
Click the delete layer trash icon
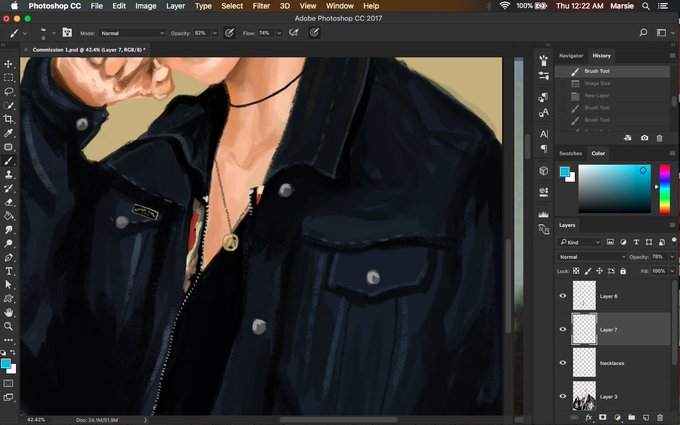coord(660,417)
